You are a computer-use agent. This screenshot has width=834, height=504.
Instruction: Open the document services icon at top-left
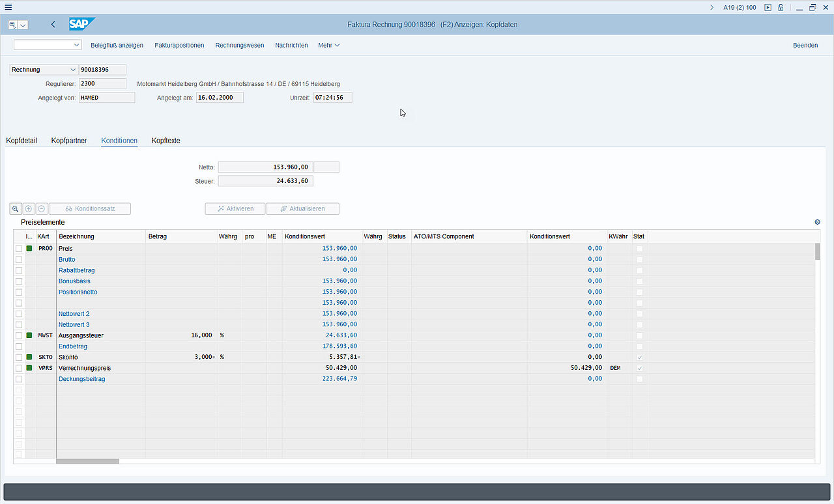[x=12, y=25]
